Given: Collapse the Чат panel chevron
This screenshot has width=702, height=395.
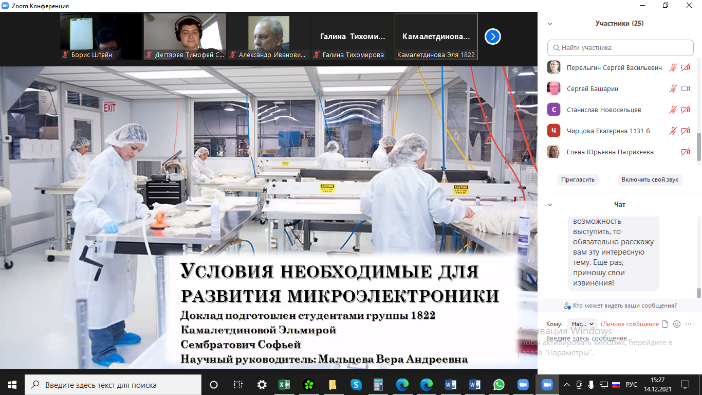Looking at the screenshot, I should [x=550, y=205].
